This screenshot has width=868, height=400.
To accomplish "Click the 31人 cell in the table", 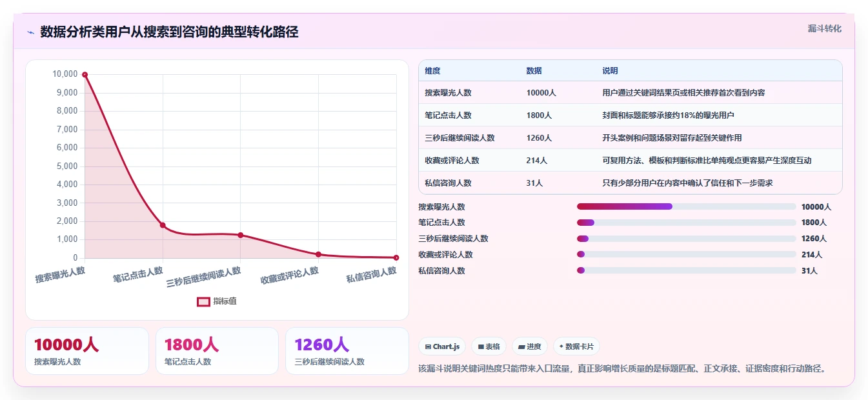I will pyautogui.click(x=534, y=183).
